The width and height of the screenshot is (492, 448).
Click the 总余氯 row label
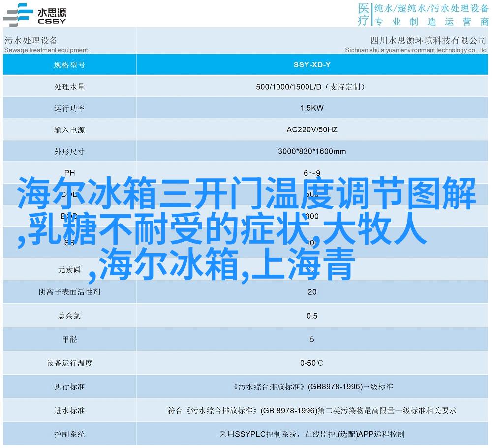click(x=69, y=316)
